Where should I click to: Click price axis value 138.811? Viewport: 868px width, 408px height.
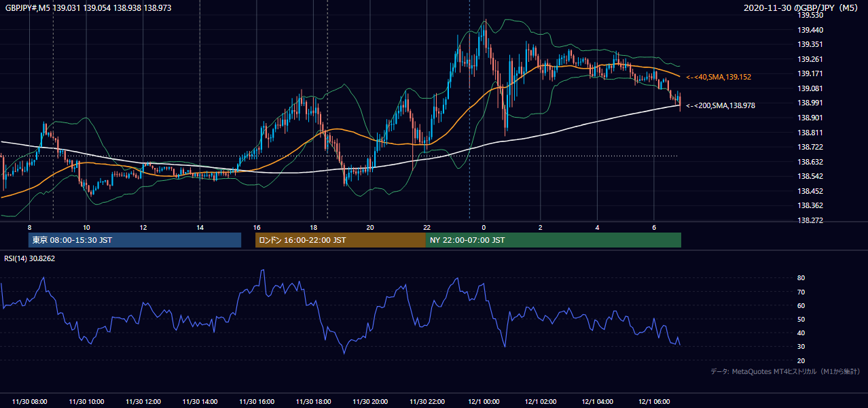811,133
